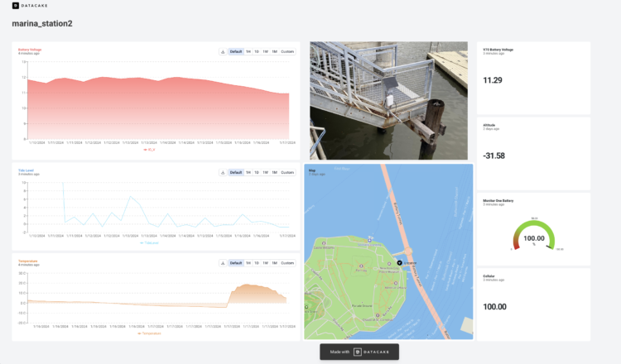Viewport: 621px width, 364px height.
Task: Select 1D range on Temperature chart
Action: pos(257,263)
